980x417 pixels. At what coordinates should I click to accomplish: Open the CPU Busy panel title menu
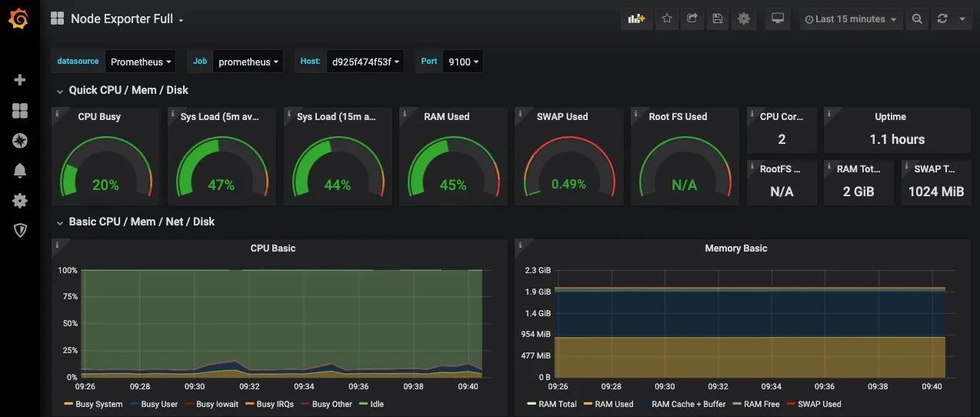point(99,117)
